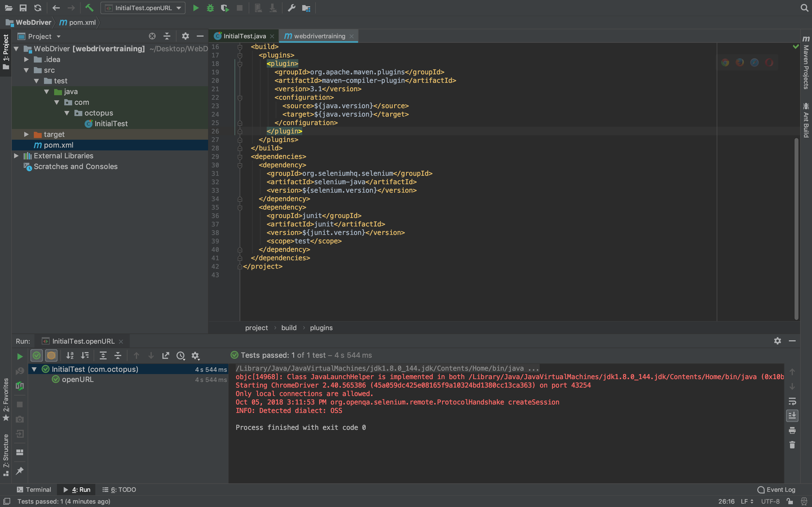Click the Build project hammer icon

coord(89,8)
